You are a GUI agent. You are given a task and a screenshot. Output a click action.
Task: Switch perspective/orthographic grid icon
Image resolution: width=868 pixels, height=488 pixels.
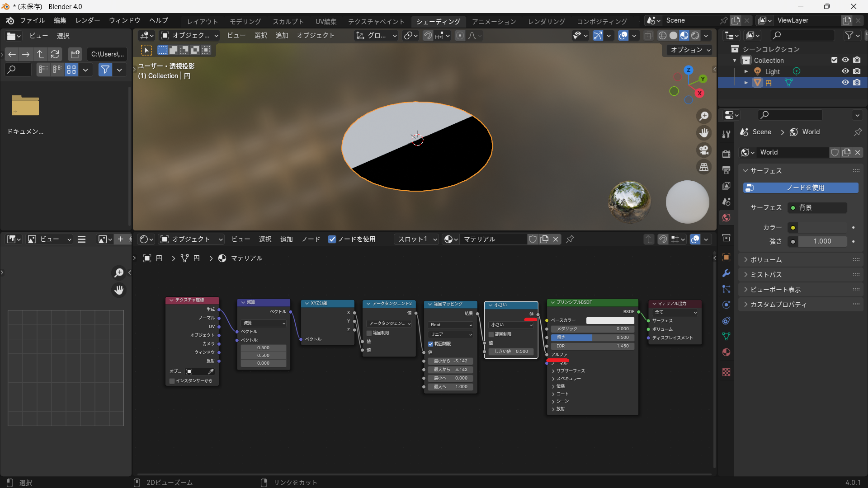point(704,167)
